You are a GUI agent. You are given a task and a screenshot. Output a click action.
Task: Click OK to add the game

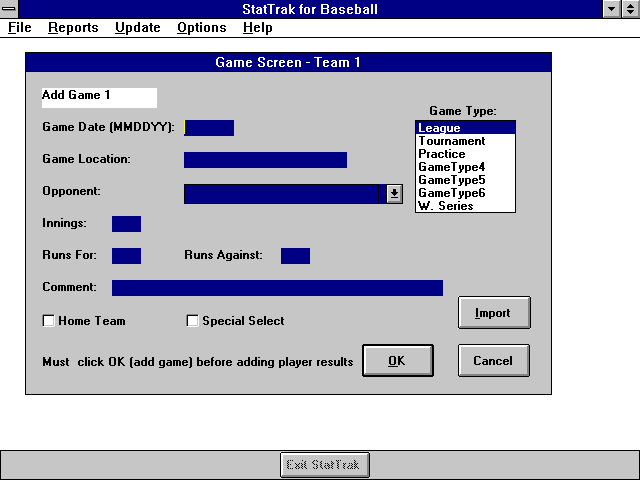397,361
